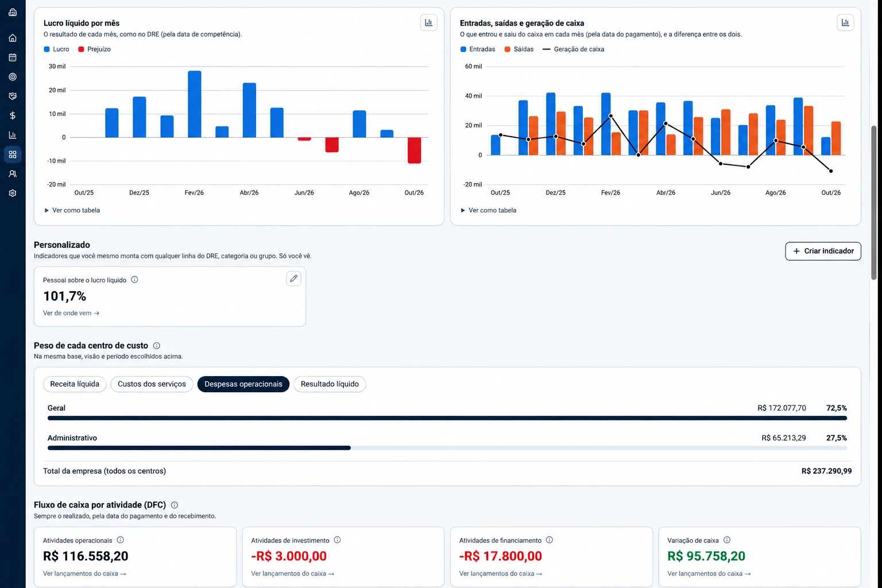Switch to Resultado líquido tab
This screenshot has width=882, height=588.
[x=330, y=384]
